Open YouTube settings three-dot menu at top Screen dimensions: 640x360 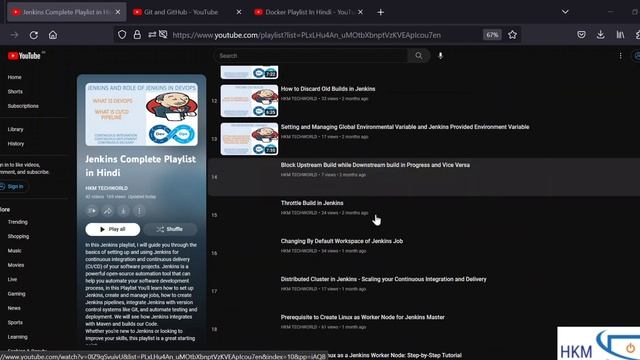pos(620,56)
